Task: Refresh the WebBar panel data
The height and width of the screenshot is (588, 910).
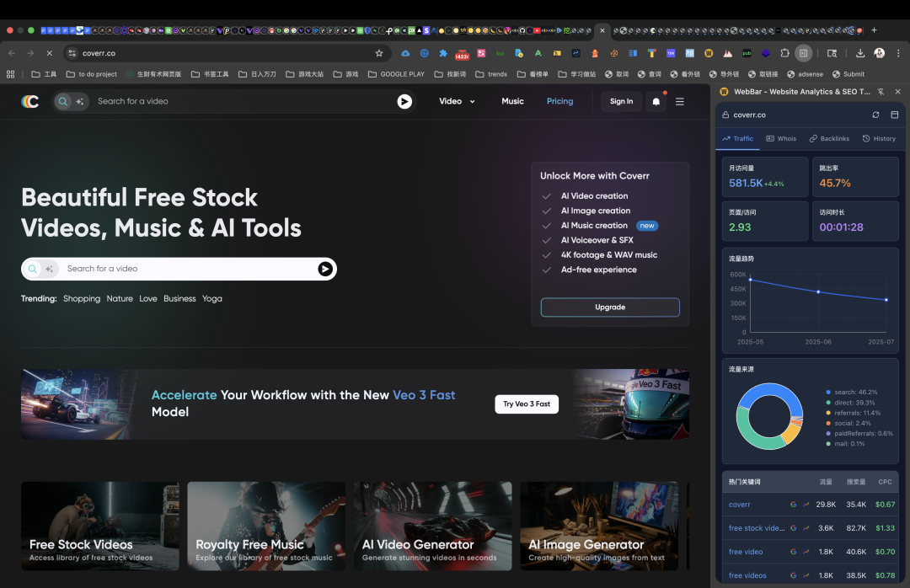Action: pyautogui.click(x=875, y=115)
